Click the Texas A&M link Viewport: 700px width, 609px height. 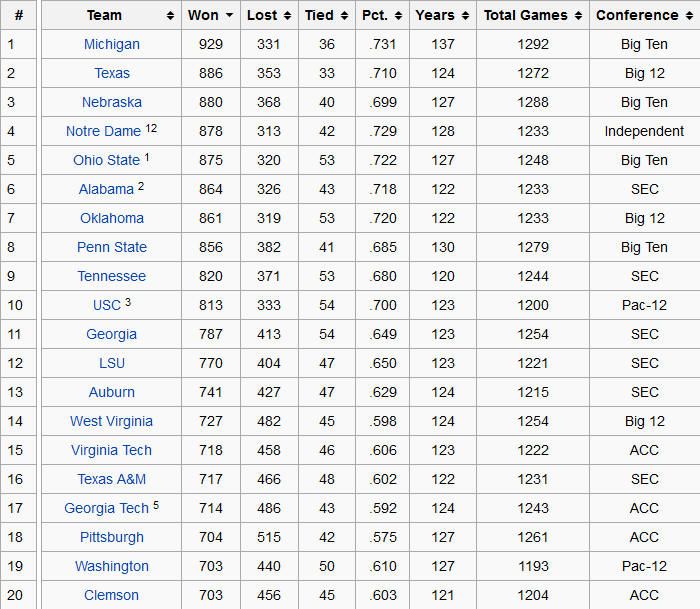[x=111, y=479]
